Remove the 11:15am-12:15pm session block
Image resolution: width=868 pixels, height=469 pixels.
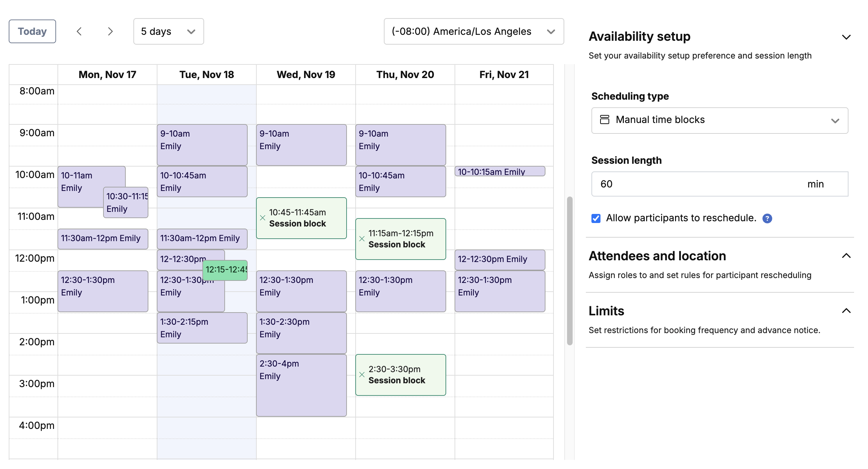point(362,239)
